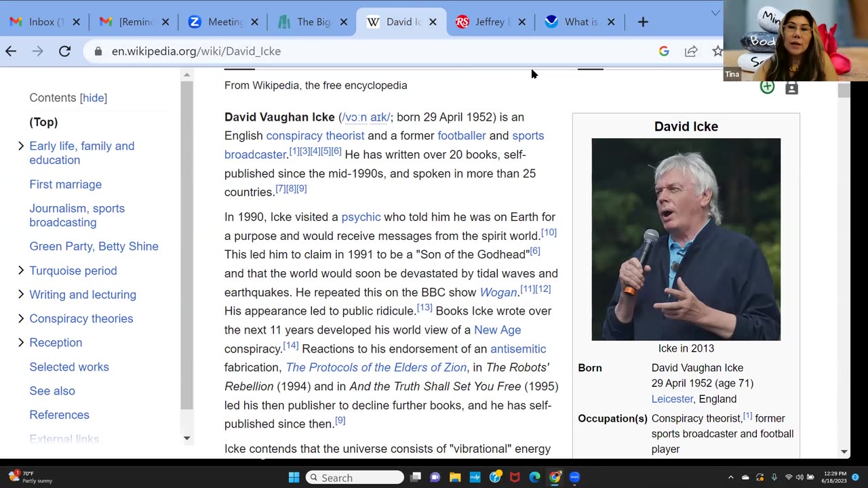The height and width of the screenshot is (488, 868).
Task: Switch to The Big tab
Action: pyautogui.click(x=311, y=22)
